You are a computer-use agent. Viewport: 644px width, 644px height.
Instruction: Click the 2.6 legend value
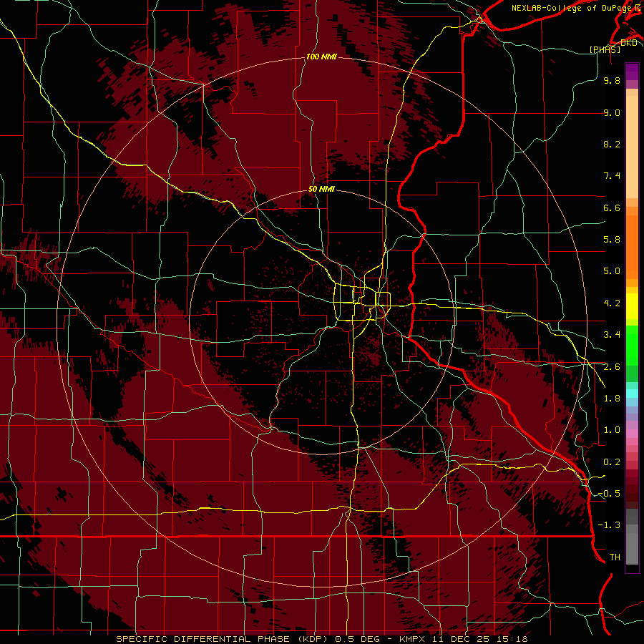[x=612, y=367]
